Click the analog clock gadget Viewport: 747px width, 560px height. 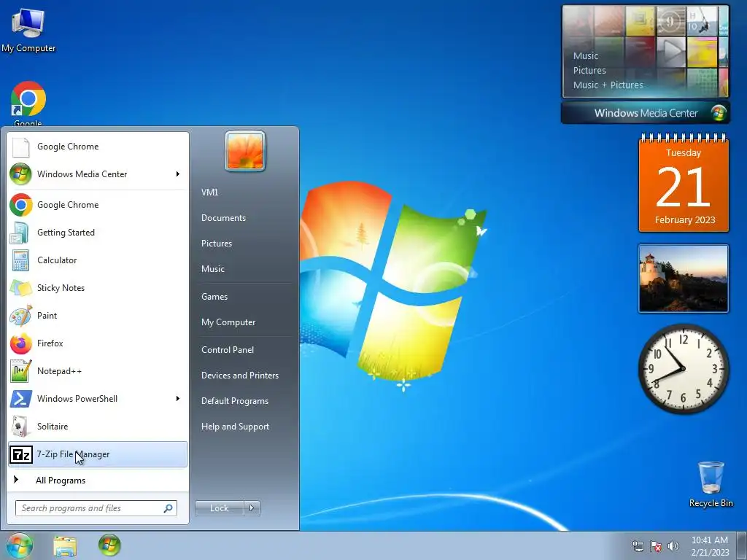pyautogui.click(x=684, y=368)
